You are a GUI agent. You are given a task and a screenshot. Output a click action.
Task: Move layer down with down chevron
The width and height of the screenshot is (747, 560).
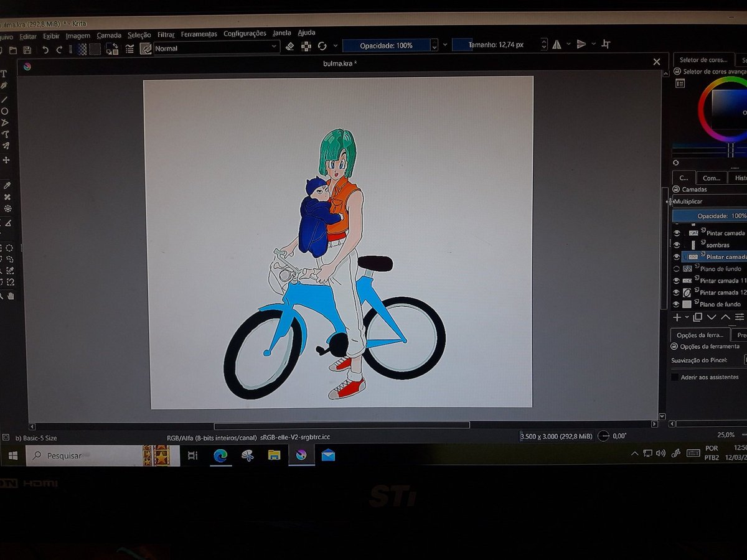click(x=712, y=317)
